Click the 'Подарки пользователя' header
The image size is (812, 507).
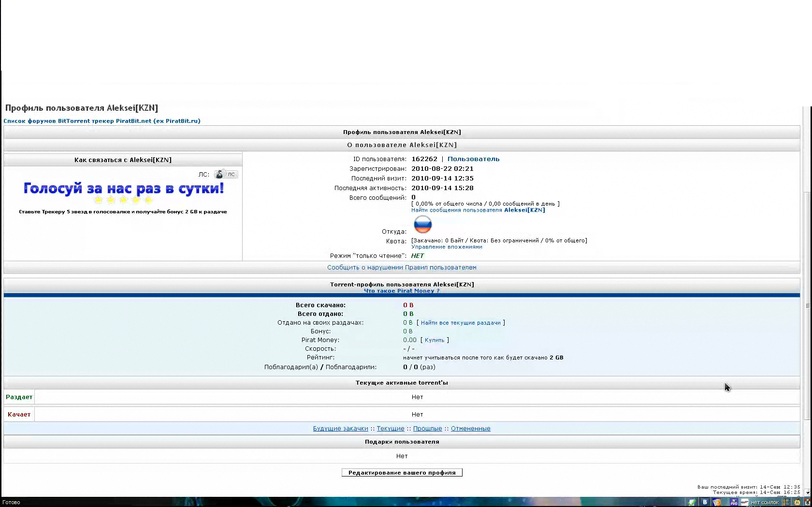402,442
